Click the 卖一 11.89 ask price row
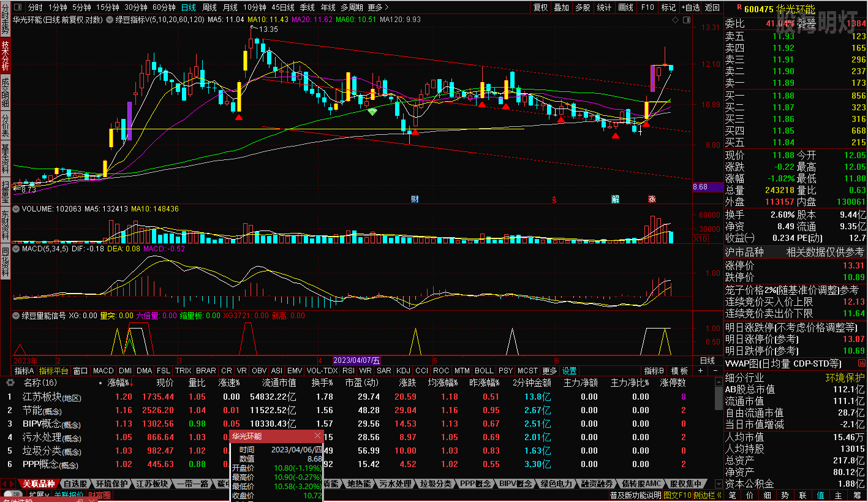The height and width of the screenshot is (502, 868). 796,83
